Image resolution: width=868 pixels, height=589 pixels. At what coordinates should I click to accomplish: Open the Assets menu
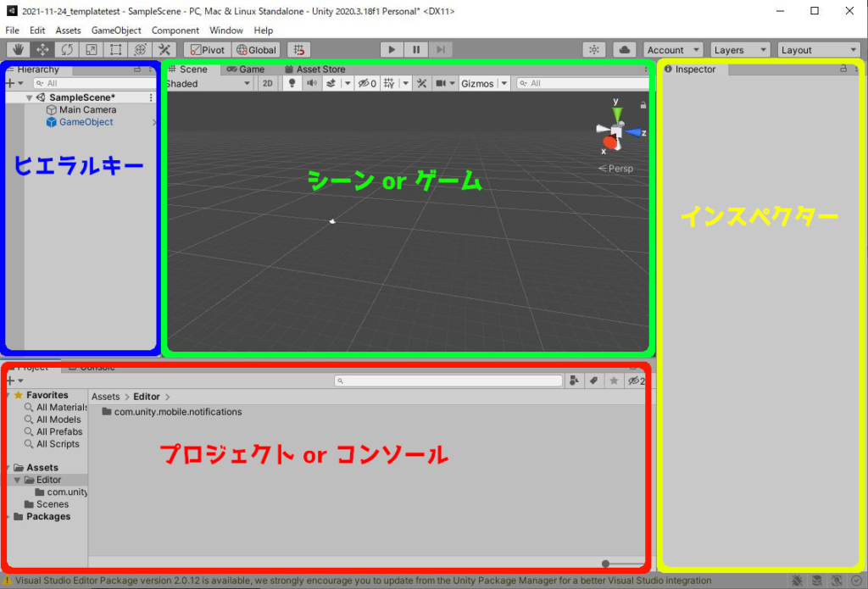(68, 31)
